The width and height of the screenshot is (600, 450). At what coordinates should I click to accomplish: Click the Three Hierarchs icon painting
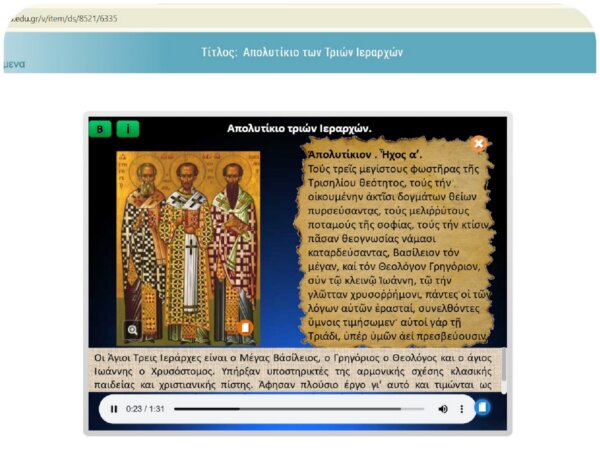[188, 240]
